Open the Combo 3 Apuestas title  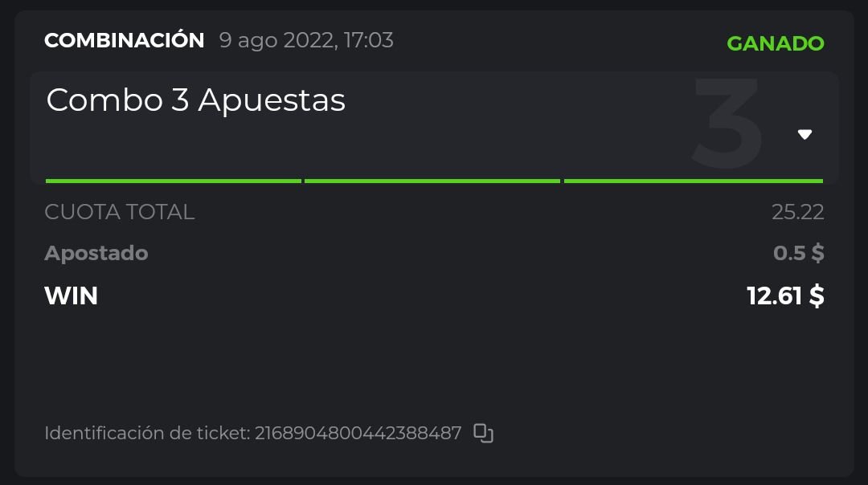195,100
